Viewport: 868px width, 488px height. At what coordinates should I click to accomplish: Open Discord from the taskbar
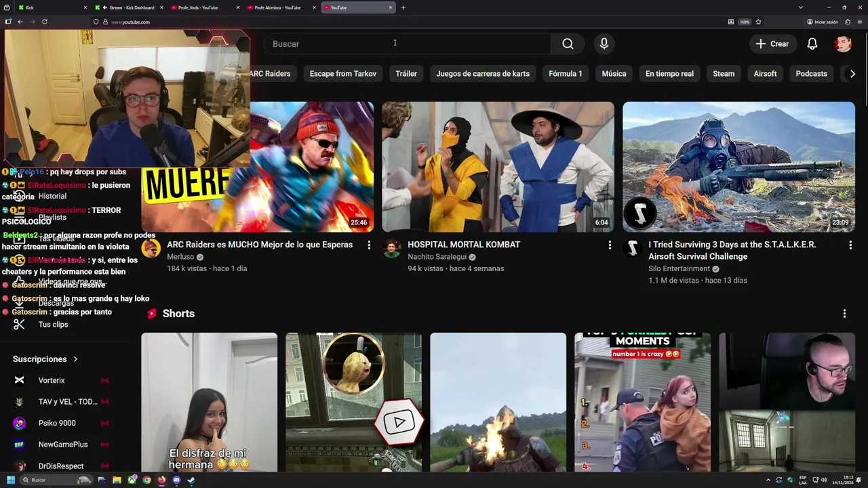[x=176, y=480]
